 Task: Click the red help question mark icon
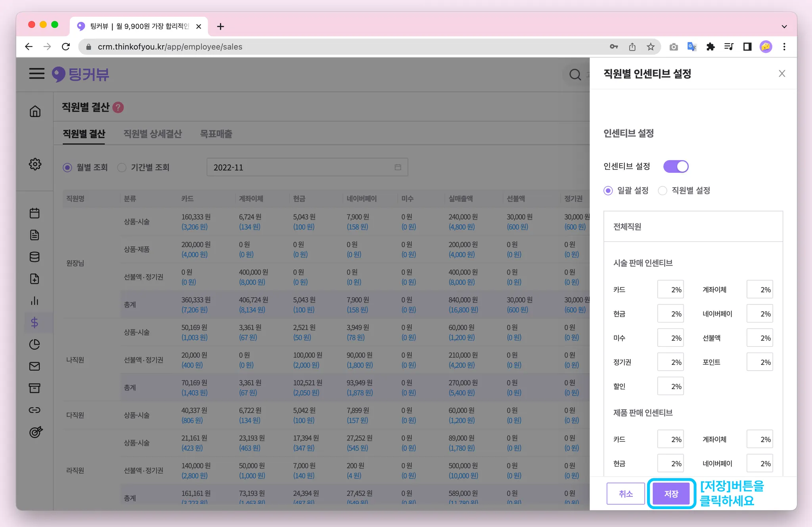(x=118, y=107)
